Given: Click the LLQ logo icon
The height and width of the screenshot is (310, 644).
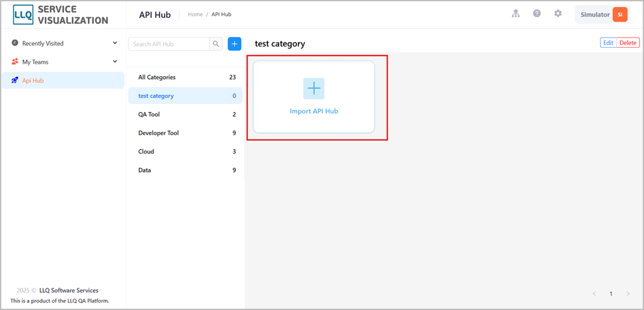Looking at the screenshot, I should coord(23,15).
